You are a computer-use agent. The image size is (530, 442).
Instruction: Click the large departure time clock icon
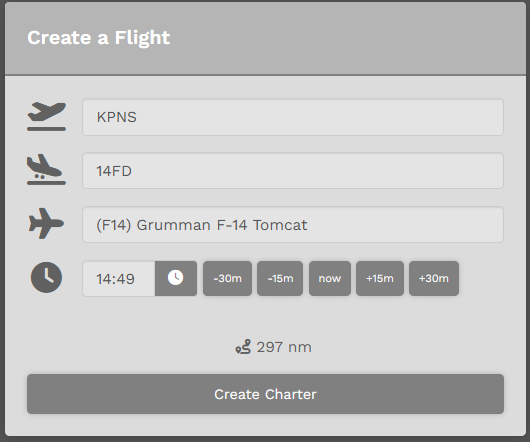pyautogui.click(x=46, y=277)
